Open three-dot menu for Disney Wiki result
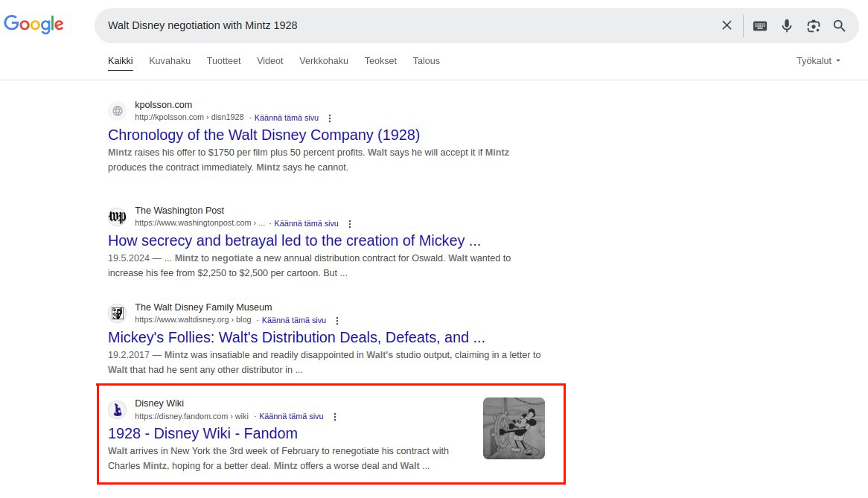 [335, 416]
